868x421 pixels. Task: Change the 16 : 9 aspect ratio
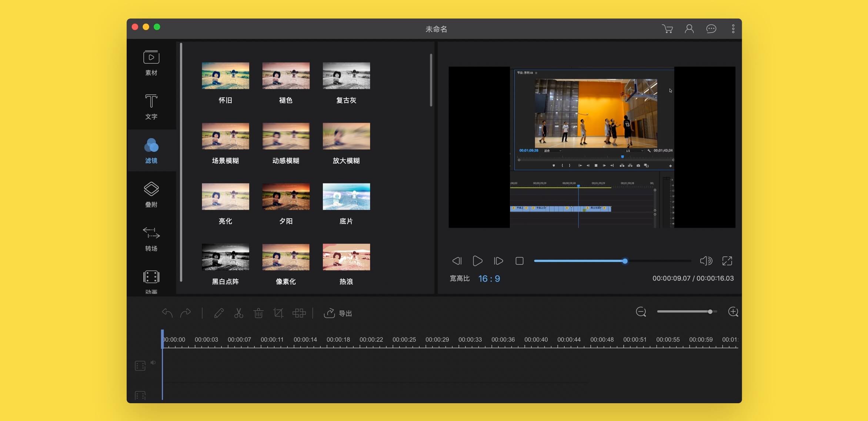[489, 279]
